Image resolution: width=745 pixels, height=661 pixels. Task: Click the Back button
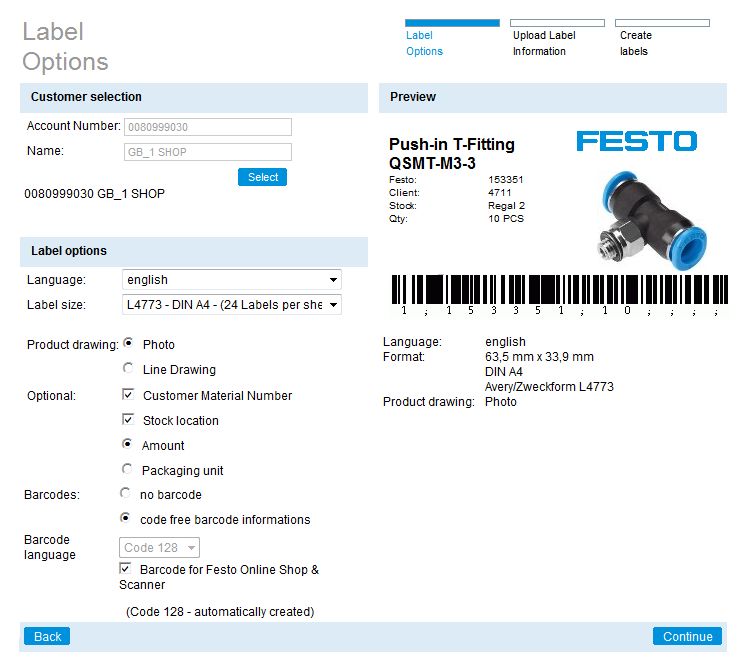48,636
